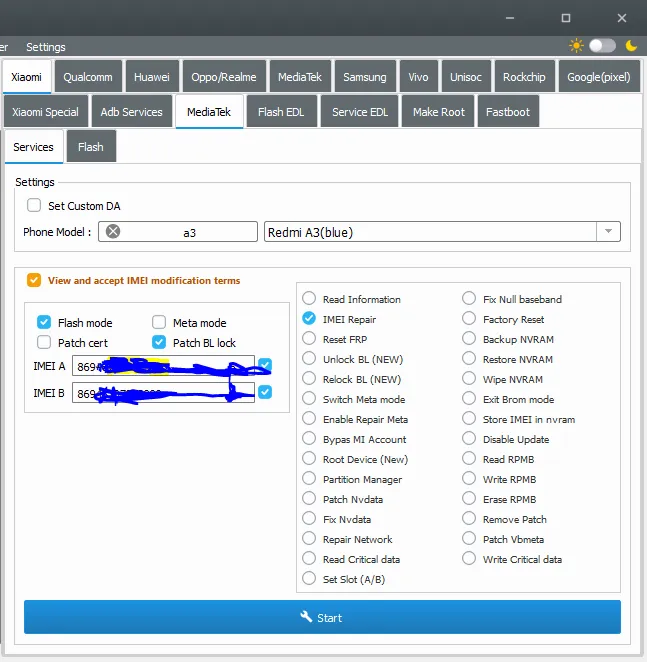647x662 pixels.
Task: Enable the Set Custom DA checkbox
Action: (35, 206)
